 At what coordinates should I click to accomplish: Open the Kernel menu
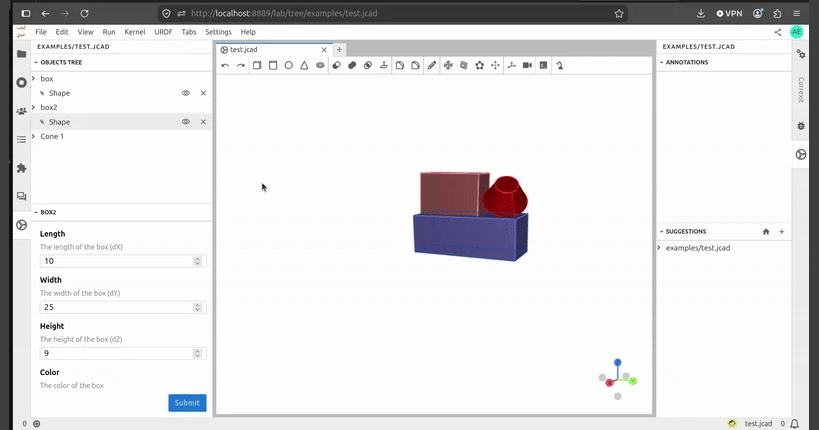(x=135, y=32)
